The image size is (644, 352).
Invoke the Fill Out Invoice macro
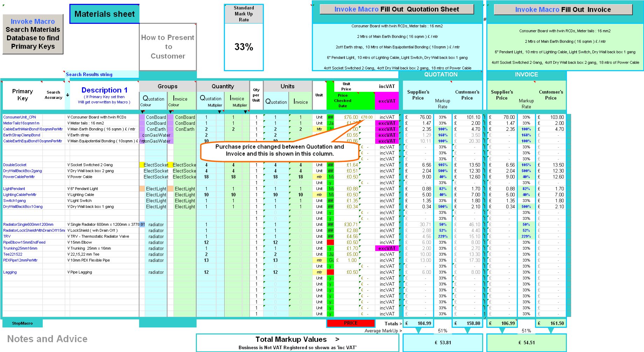563,9
